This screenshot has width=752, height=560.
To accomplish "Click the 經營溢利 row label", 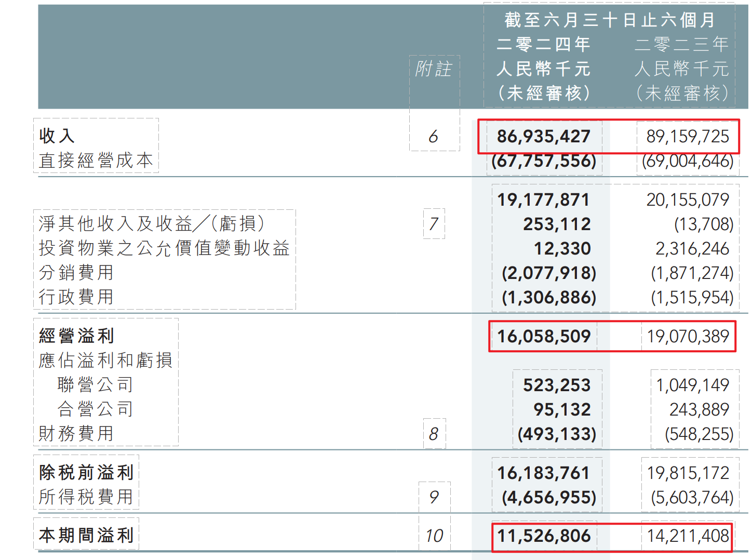I will 77,336.
